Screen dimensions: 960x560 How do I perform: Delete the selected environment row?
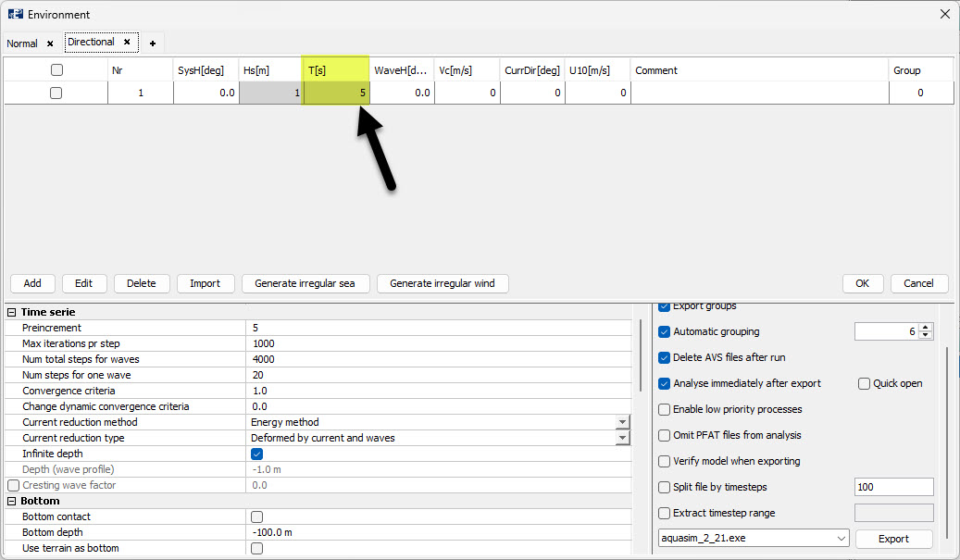pos(140,283)
